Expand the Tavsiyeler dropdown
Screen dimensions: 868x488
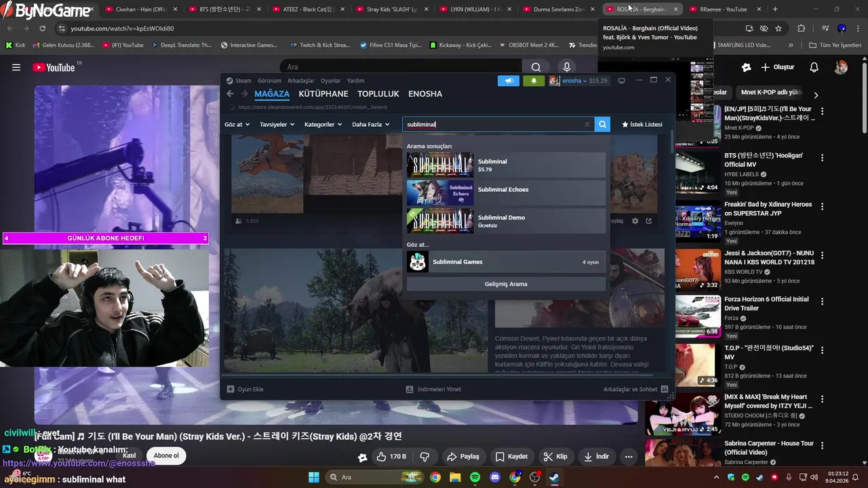(x=277, y=125)
